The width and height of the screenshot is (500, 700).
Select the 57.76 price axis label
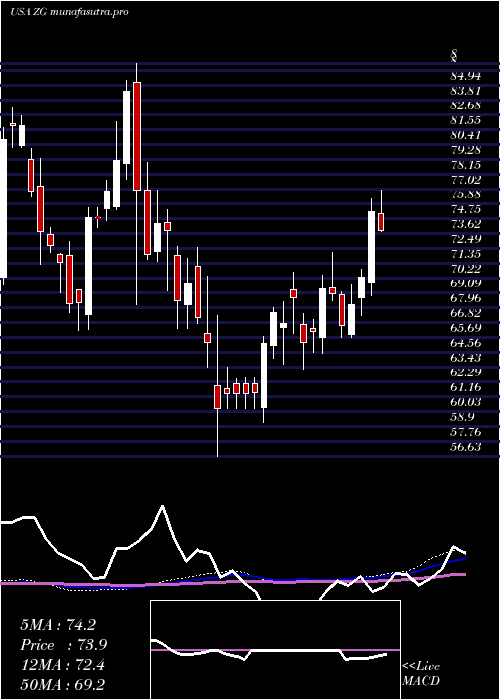pyautogui.click(x=466, y=431)
